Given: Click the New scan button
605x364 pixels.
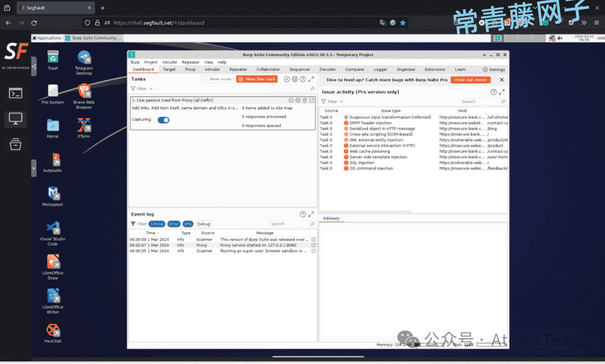Looking at the screenshot, I should point(217,79).
